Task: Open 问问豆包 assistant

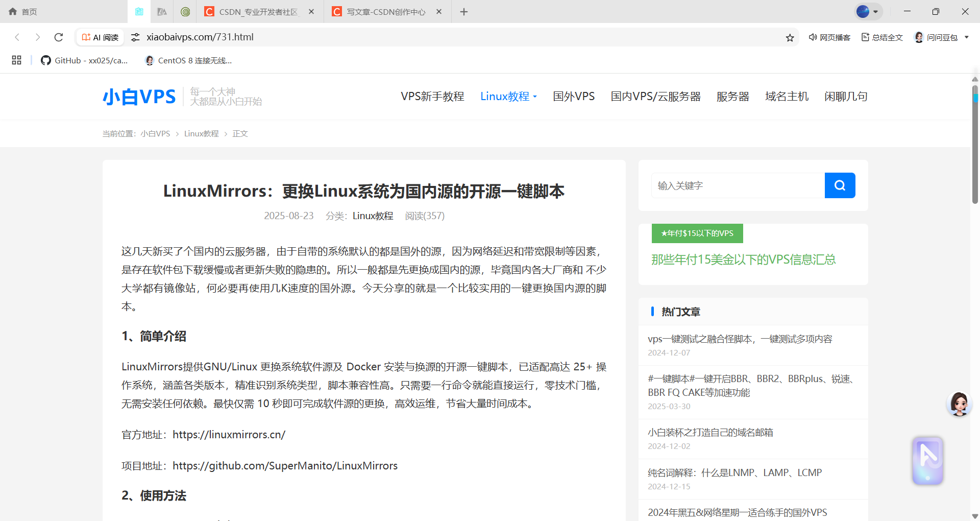Action: click(936, 37)
